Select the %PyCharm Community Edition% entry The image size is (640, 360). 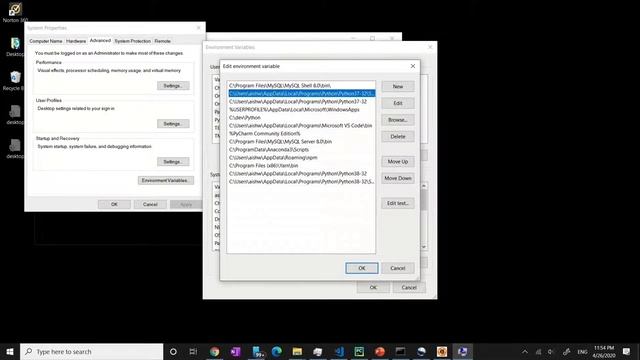[x=301, y=133]
